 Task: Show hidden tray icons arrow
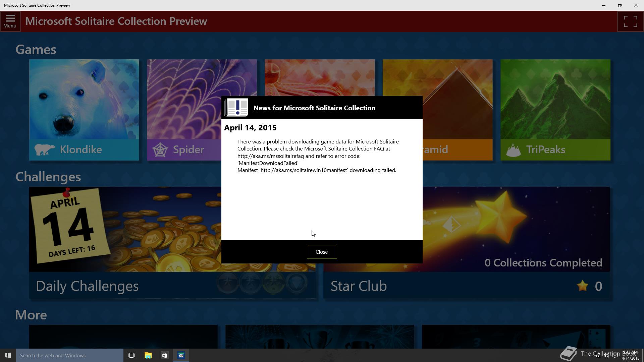pyautogui.click(x=589, y=355)
